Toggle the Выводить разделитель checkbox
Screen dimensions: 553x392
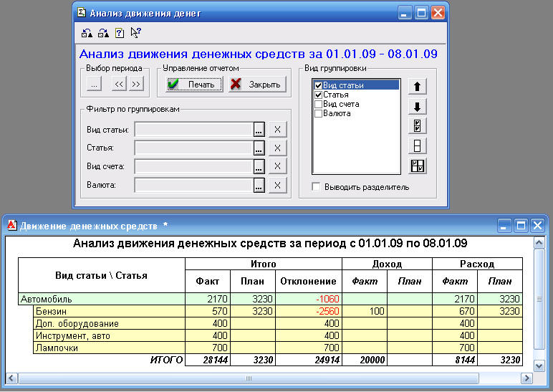click(x=316, y=187)
